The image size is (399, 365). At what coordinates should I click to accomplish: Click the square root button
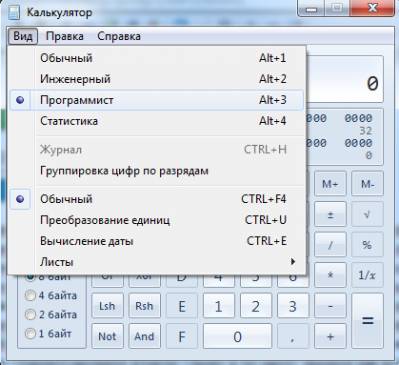(x=367, y=214)
